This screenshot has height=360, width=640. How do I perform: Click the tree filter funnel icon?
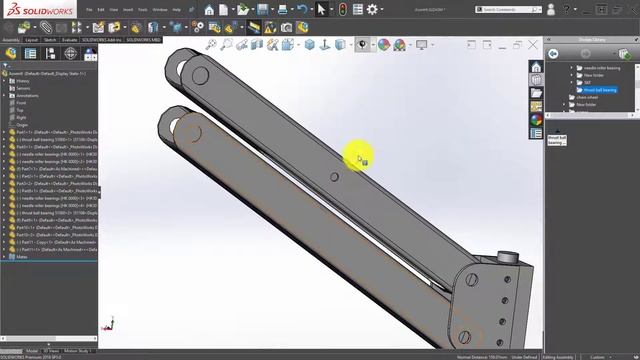point(5,66)
